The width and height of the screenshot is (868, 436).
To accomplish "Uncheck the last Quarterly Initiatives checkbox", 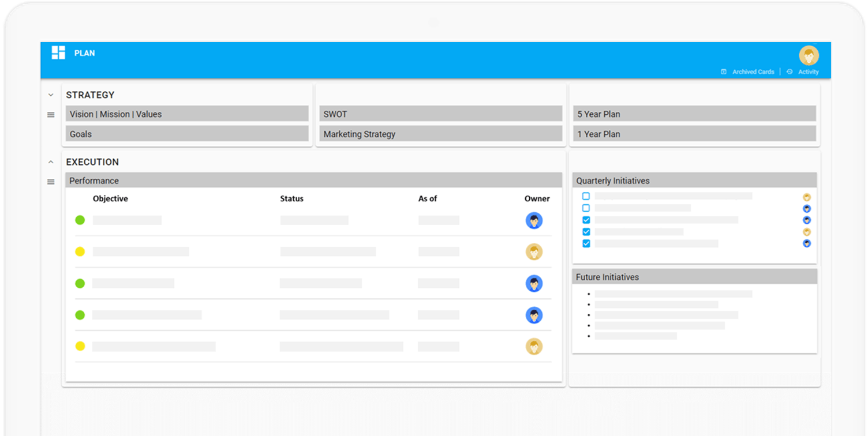I will [x=586, y=243].
